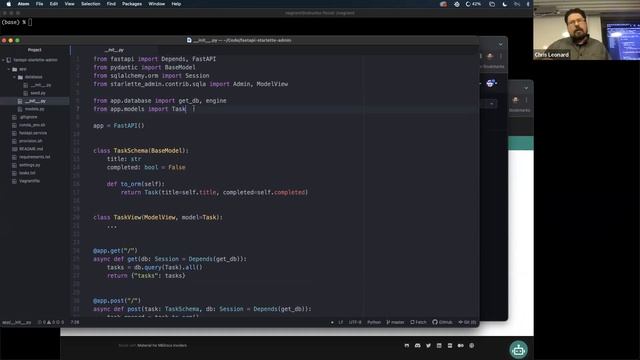Open Vagrantfile in project tree
Viewport: 640px width, 360px height.
click(29, 181)
